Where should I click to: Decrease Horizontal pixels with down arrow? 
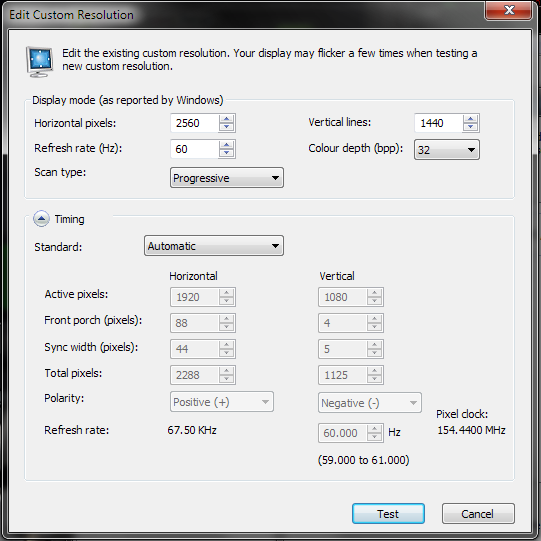[227, 127]
